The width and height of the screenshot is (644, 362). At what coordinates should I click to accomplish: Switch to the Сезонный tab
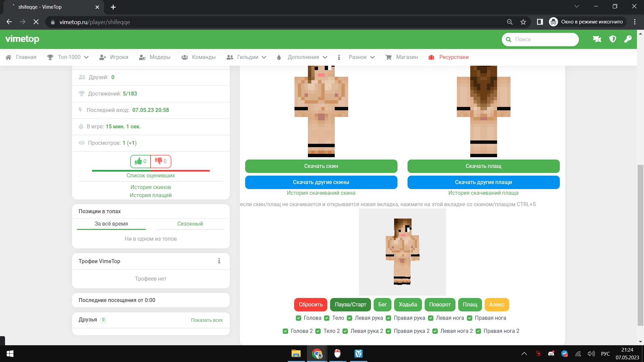point(190,224)
